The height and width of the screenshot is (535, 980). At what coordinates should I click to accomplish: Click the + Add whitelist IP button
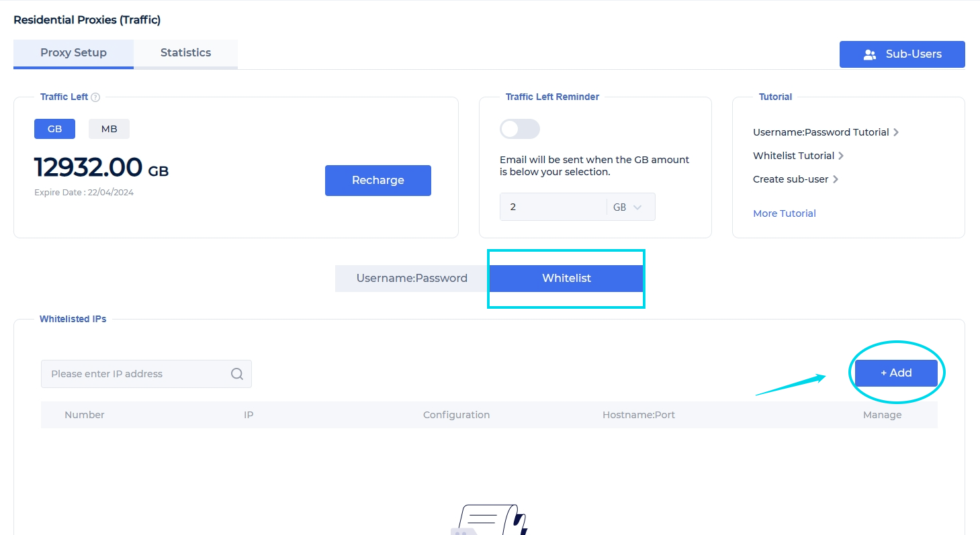click(896, 373)
